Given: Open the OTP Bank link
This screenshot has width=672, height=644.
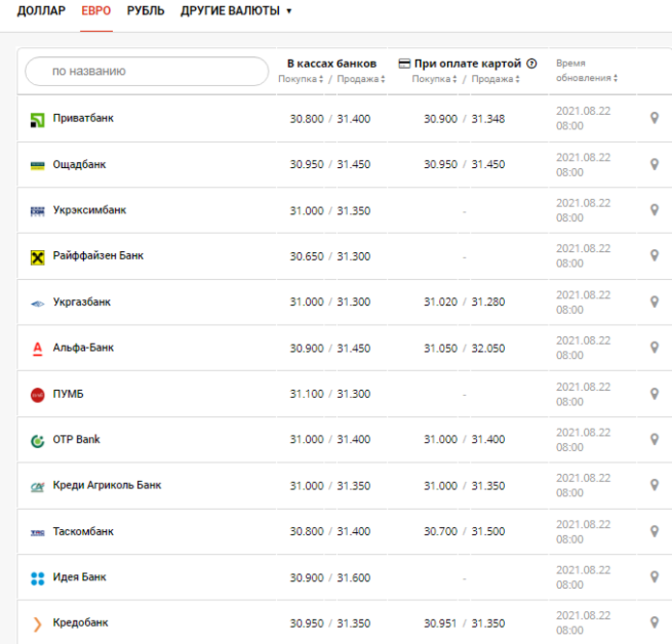Looking at the screenshot, I should [76, 439].
